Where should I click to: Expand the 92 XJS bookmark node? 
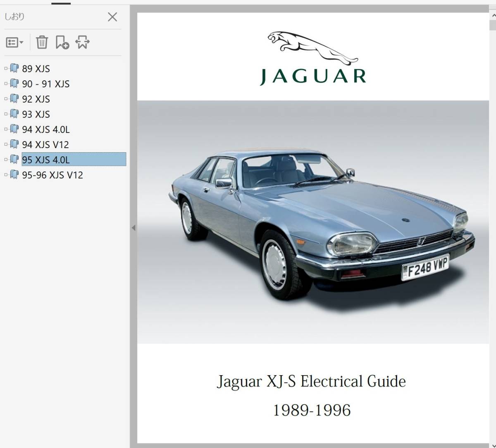[6, 99]
